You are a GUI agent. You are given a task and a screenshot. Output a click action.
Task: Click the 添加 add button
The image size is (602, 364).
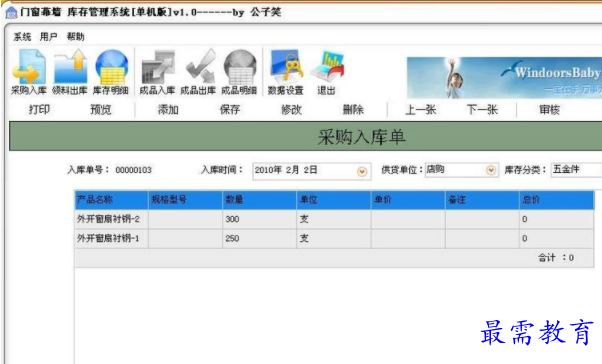(168, 110)
